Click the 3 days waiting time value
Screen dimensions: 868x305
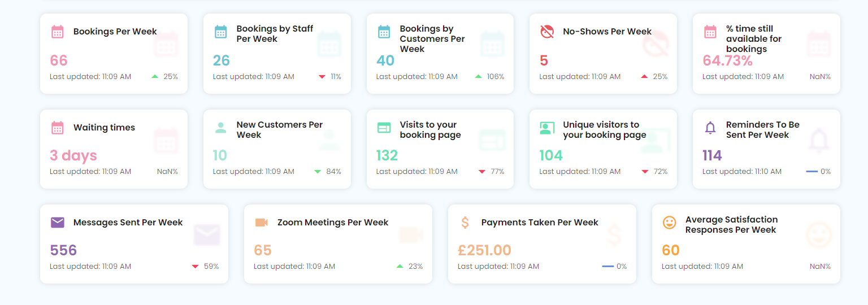pyautogui.click(x=73, y=155)
